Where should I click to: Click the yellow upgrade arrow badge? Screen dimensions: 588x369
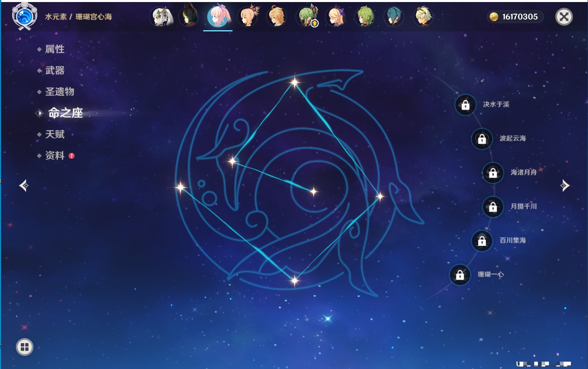[x=315, y=24]
